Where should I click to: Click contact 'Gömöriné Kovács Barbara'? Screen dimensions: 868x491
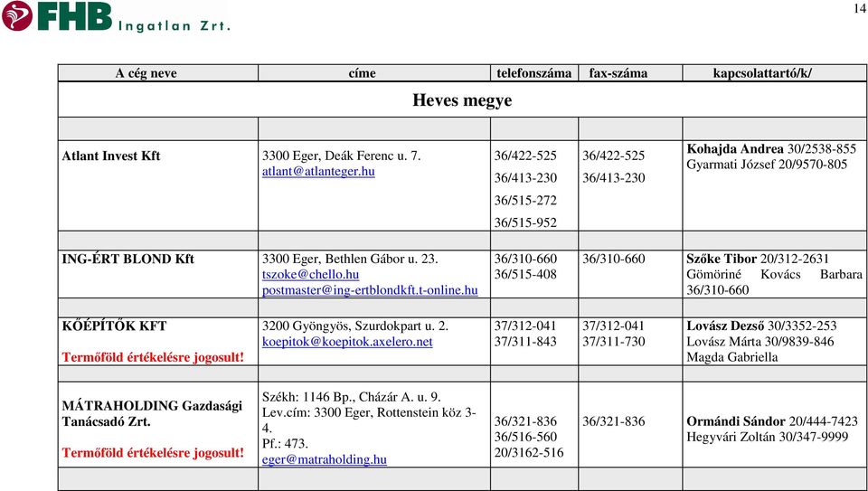[x=775, y=274]
